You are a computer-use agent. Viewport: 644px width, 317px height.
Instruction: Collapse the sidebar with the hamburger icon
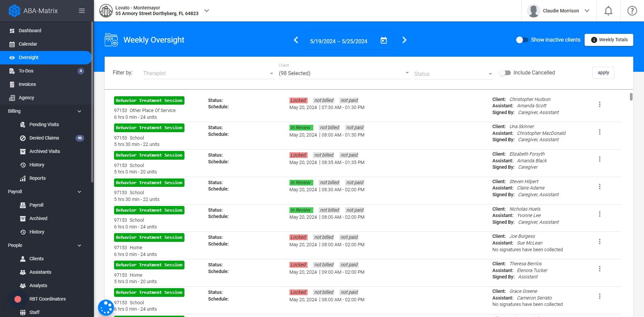[82, 11]
